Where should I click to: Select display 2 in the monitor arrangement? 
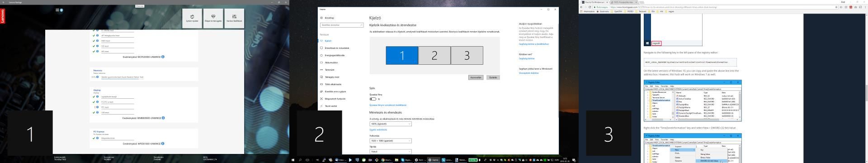434,55
